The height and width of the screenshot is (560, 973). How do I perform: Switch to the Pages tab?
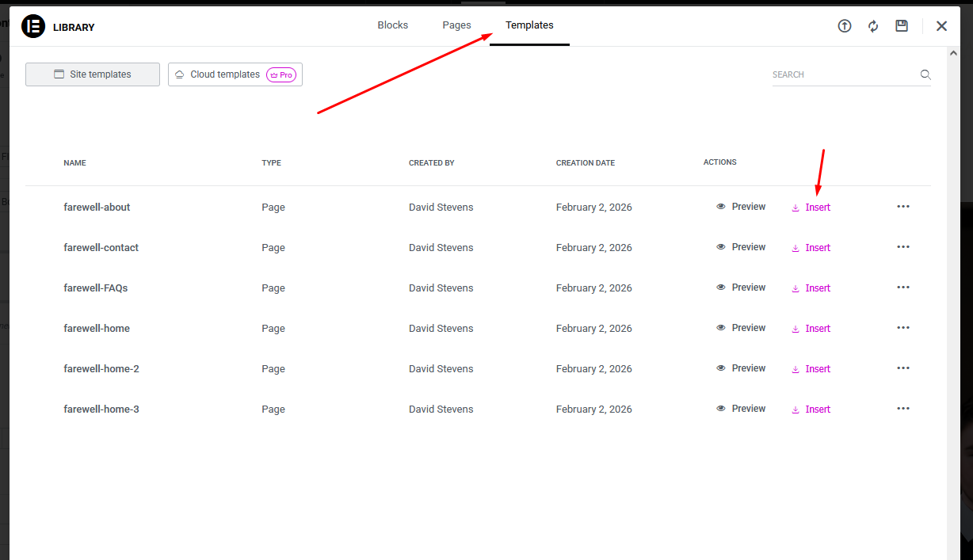(x=456, y=25)
